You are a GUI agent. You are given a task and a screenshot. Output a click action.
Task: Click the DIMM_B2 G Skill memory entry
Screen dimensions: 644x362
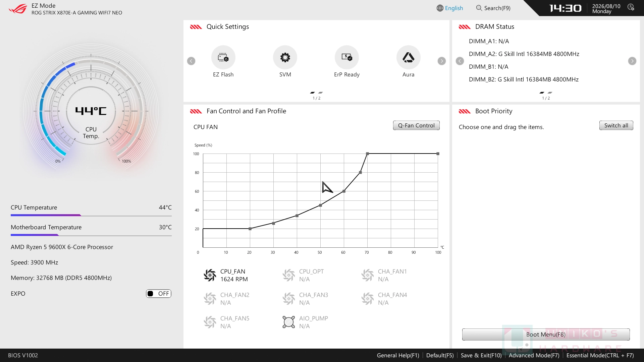(524, 79)
